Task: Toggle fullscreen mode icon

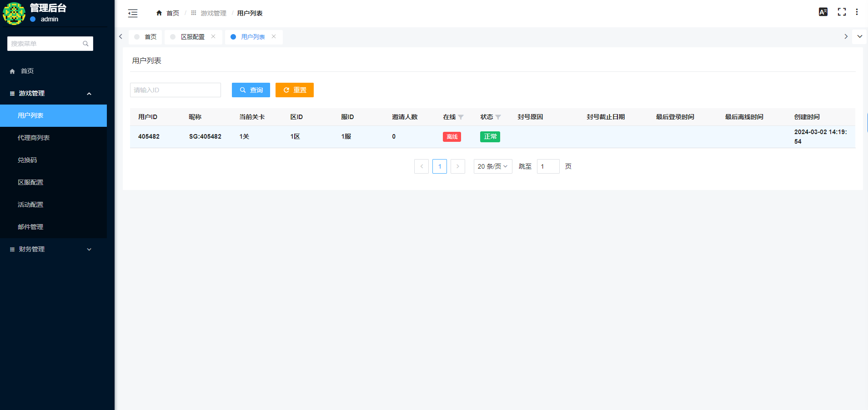Action: pyautogui.click(x=842, y=12)
